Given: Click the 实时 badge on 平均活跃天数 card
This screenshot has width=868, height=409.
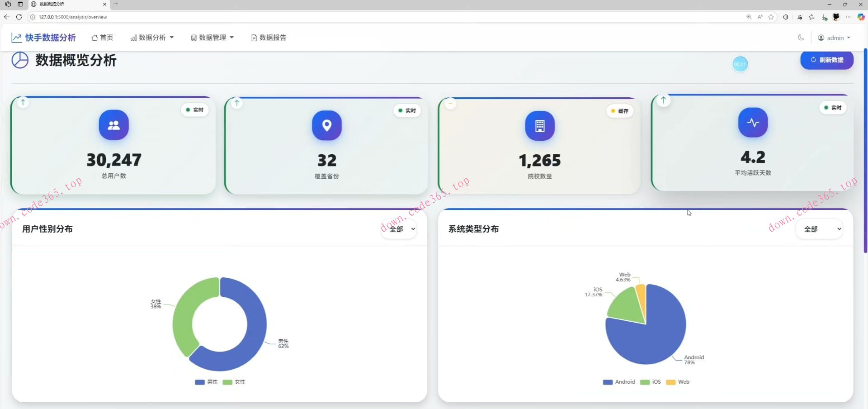Looking at the screenshot, I should [x=832, y=108].
